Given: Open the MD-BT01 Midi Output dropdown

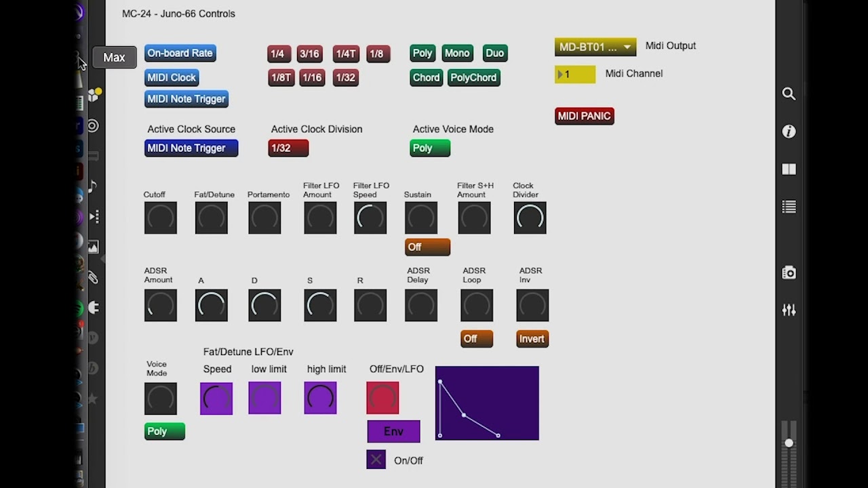Looking at the screenshot, I should pos(595,47).
